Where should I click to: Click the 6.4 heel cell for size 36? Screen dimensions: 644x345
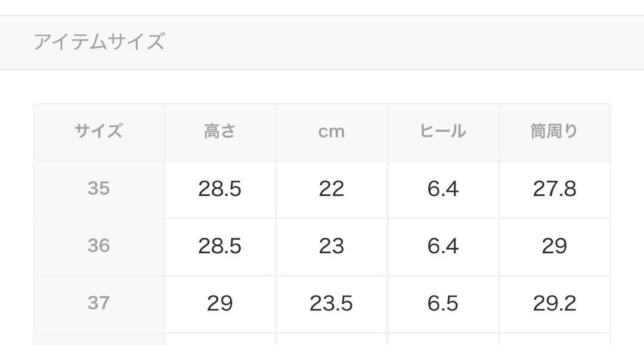(443, 247)
